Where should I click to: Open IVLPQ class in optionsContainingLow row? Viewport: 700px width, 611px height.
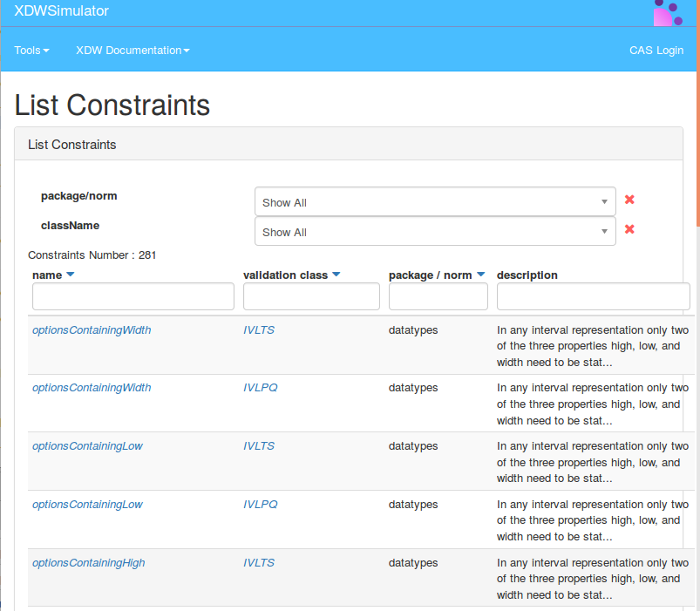click(x=260, y=505)
